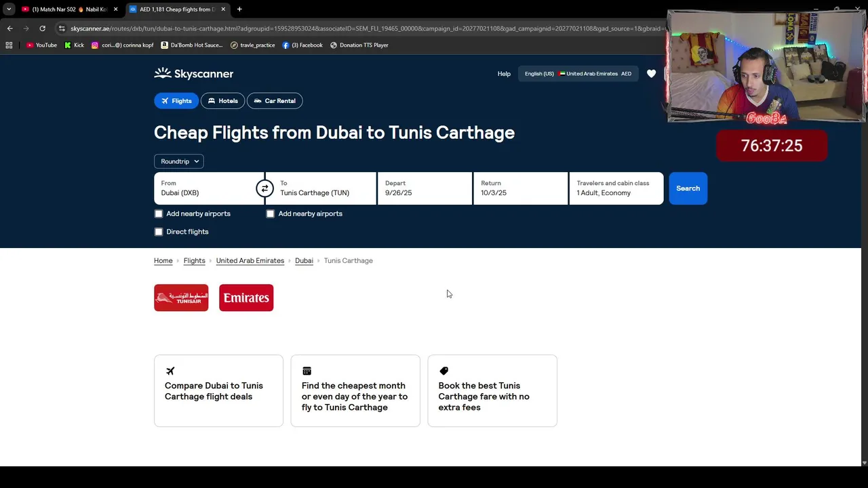Click the Skyscanner logo

pyautogui.click(x=194, y=74)
